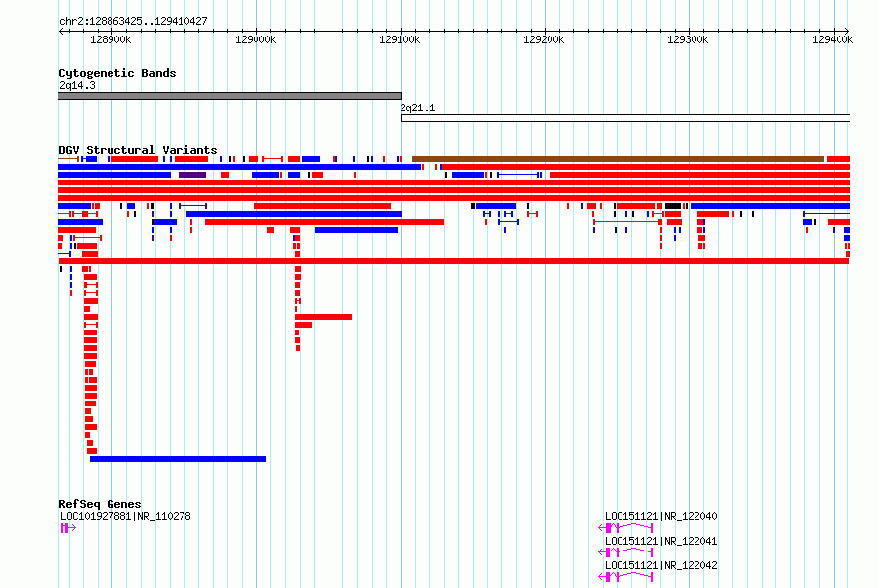The height and width of the screenshot is (588, 878).
Task: Click the thin purple capped variant line
Action: 193,206
